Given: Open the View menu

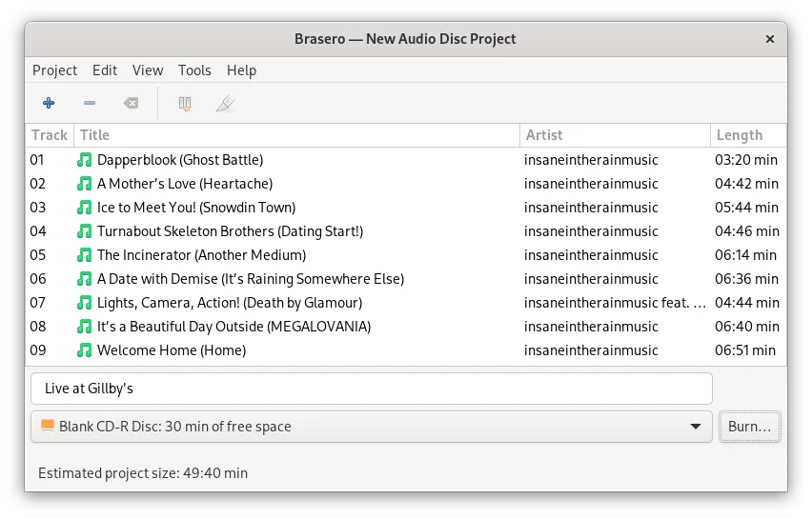Looking at the screenshot, I should 148,70.
